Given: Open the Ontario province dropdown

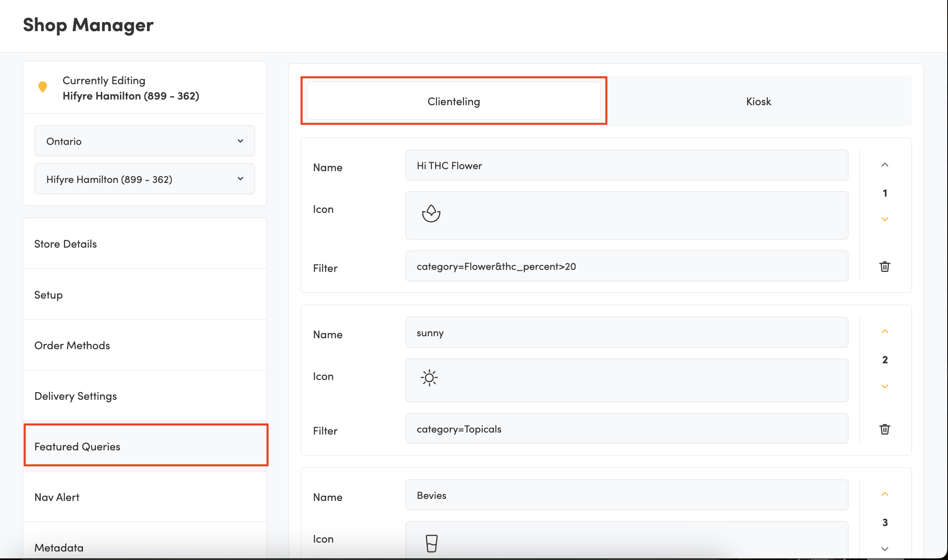Looking at the screenshot, I should (145, 141).
